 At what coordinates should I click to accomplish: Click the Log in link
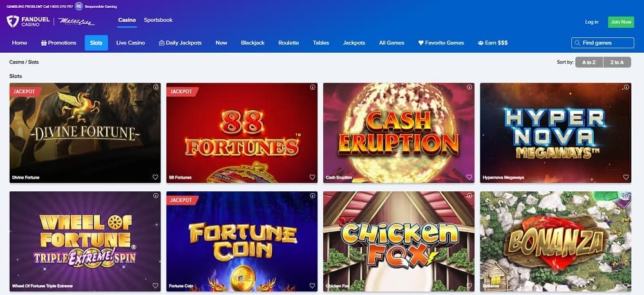pyautogui.click(x=591, y=22)
